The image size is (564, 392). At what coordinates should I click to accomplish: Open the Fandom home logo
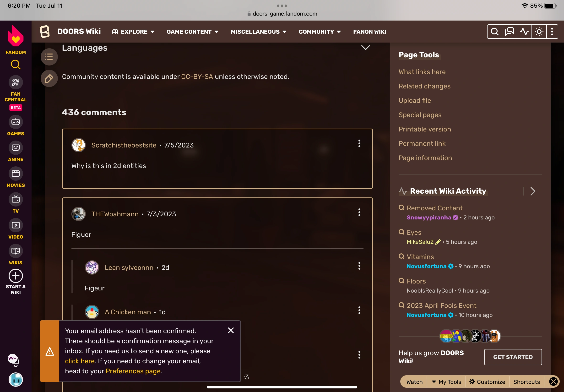[x=16, y=39]
